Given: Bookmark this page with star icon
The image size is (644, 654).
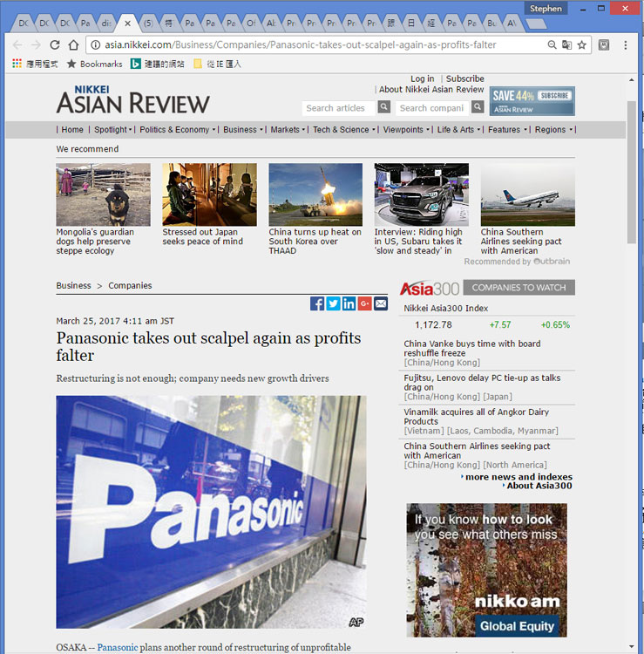Looking at the screenshot, I should (582, 44).
